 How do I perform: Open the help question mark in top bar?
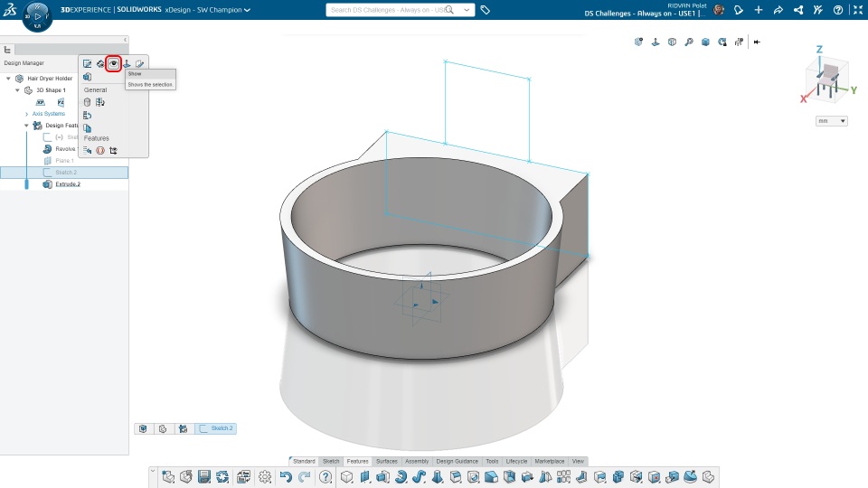(838, 10)
